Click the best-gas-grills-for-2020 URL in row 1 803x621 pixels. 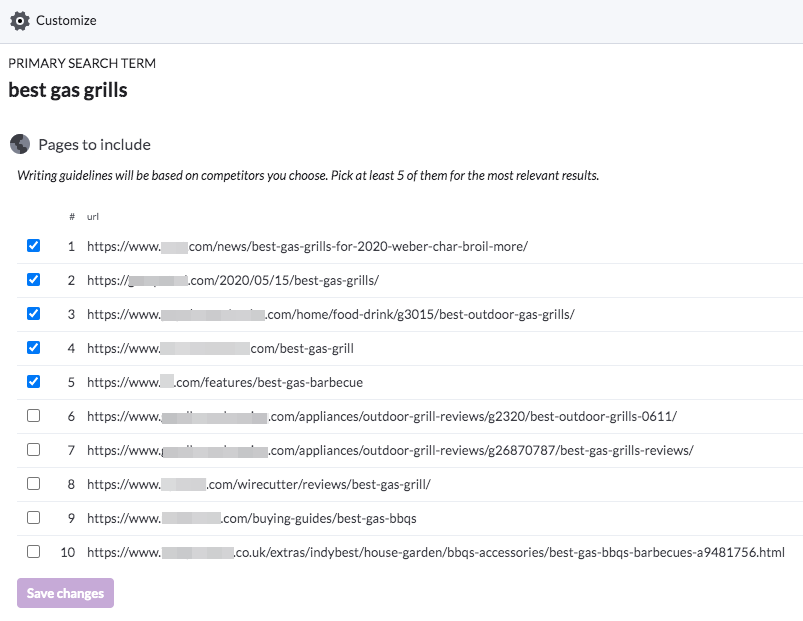tap(307, 246)
